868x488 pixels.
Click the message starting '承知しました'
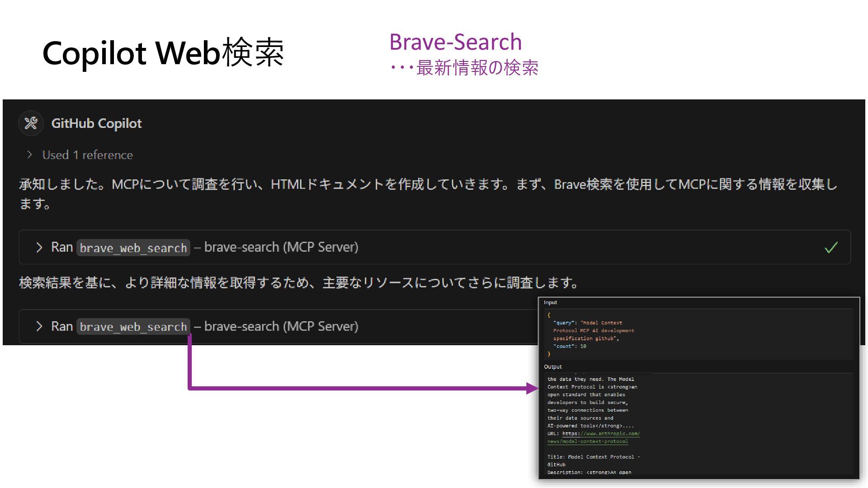tap(428, 193)
